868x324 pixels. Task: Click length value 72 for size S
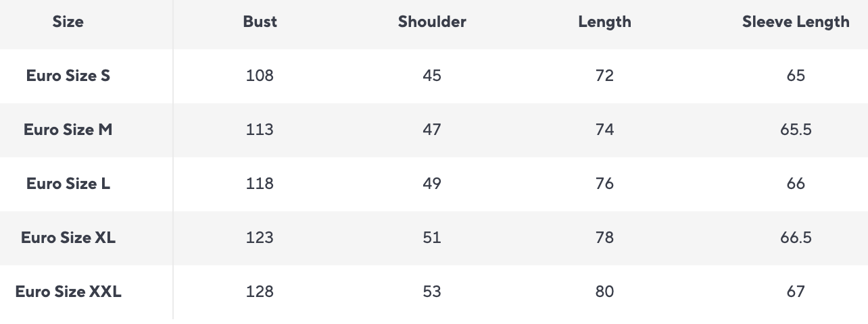604,76
